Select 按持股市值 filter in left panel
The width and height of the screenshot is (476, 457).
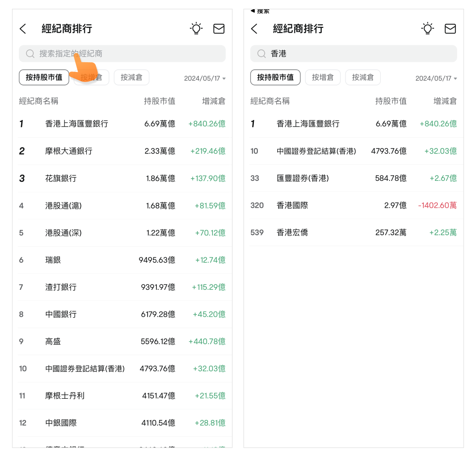pyautogui.click(x=44, y=78)
